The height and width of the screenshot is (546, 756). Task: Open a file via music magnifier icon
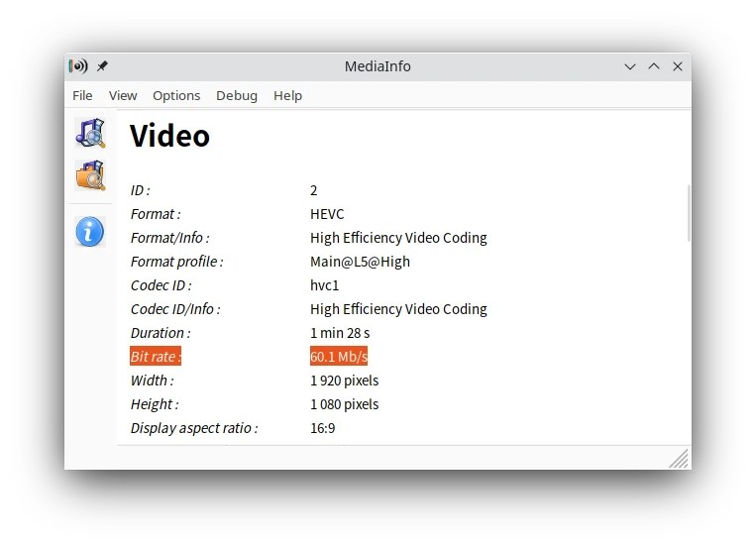tap(90, 133)
